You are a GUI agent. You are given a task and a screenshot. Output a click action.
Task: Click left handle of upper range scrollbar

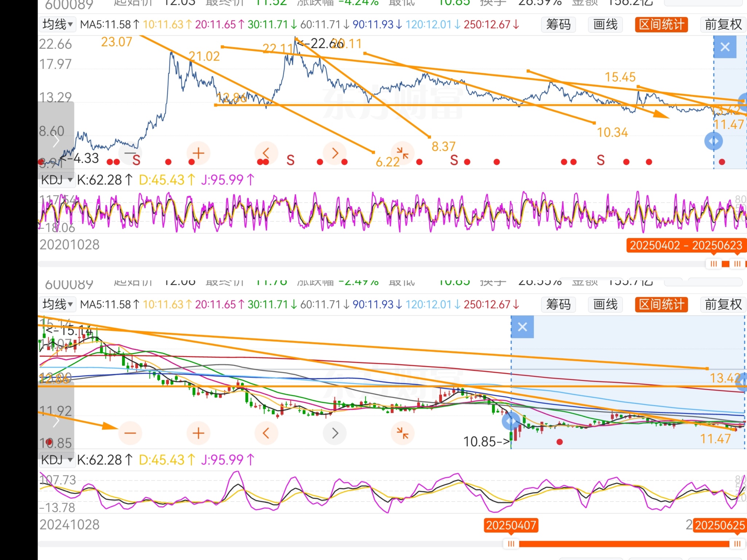point(713,264)
